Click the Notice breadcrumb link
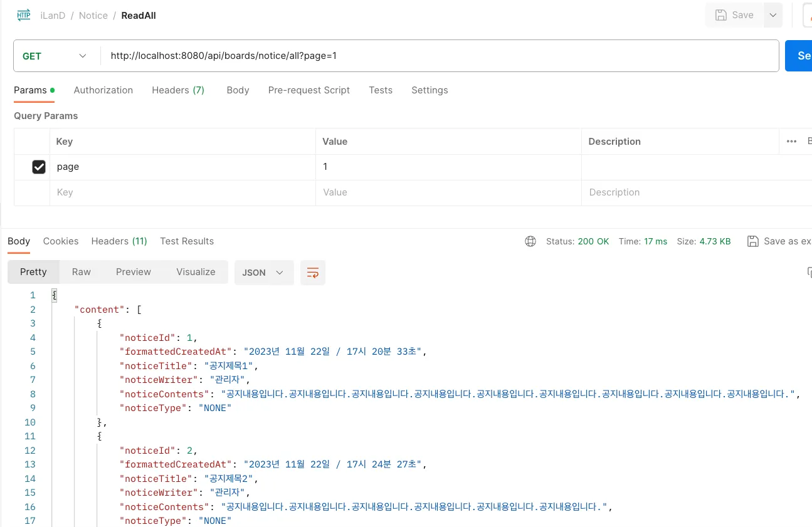This screenshot has height=527, width=812. point(93,16)
